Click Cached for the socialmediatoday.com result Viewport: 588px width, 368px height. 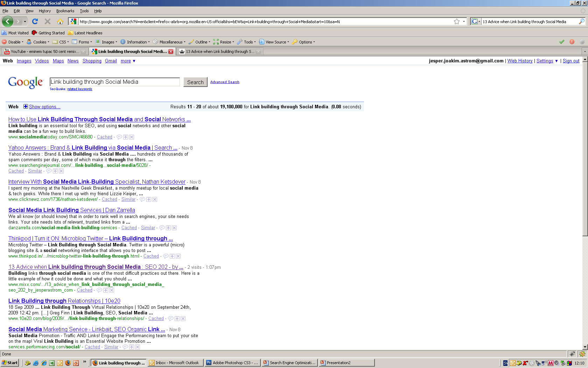(x=105, y=137)
